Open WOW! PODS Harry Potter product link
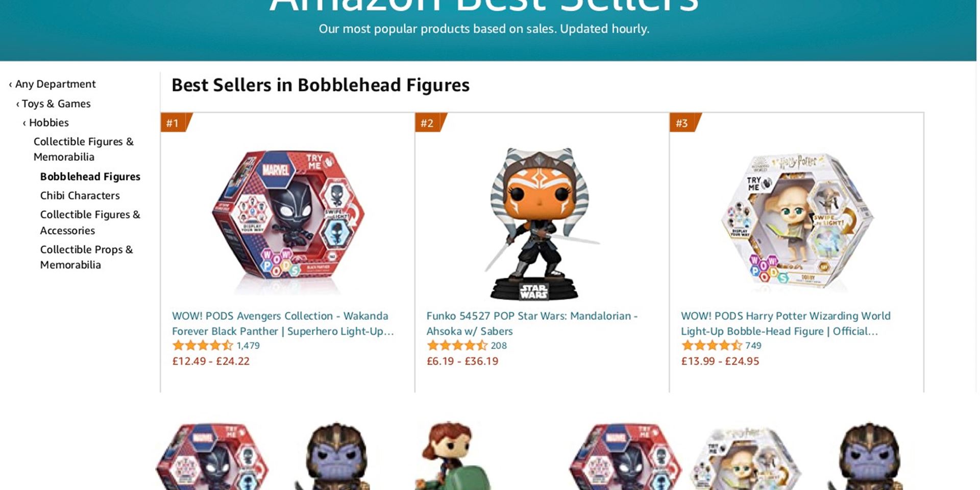Viewport: 980px width, 490px height. click(x=786, y=324)
